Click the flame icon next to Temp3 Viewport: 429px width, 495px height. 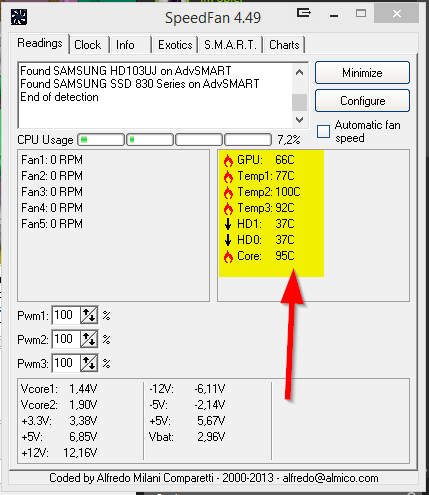pos(228,208)
